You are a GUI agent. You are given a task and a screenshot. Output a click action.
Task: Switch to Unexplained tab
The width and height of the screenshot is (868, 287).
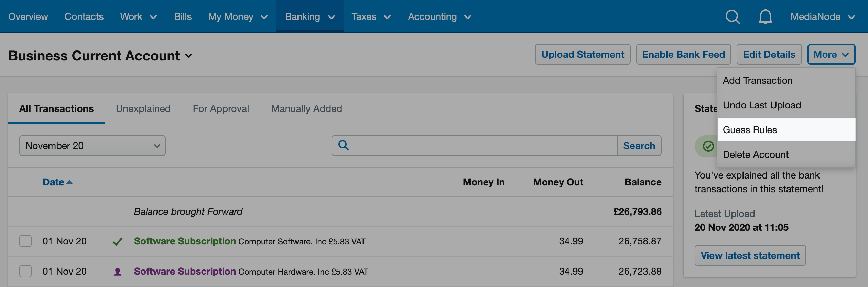pos(143,108)
